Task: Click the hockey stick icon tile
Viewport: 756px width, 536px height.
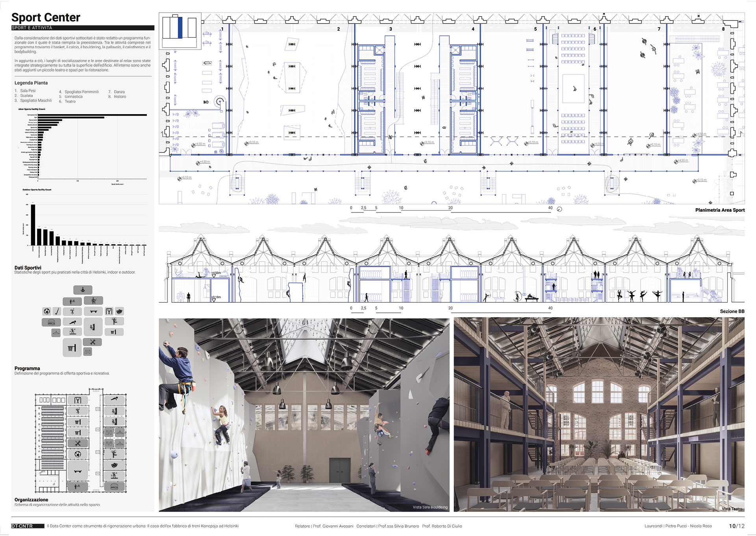Action: [x=57, y=311]
